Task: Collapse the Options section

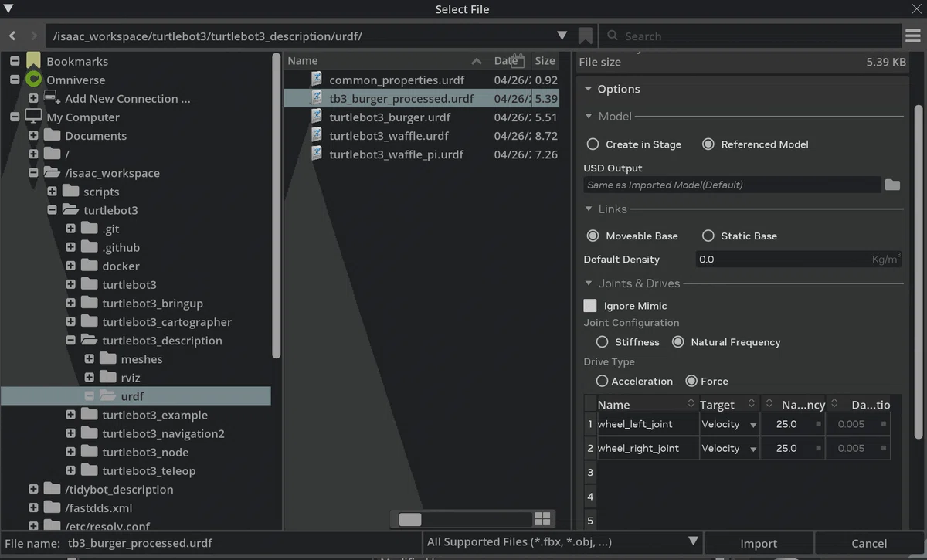Action: [x=588, y=89]
